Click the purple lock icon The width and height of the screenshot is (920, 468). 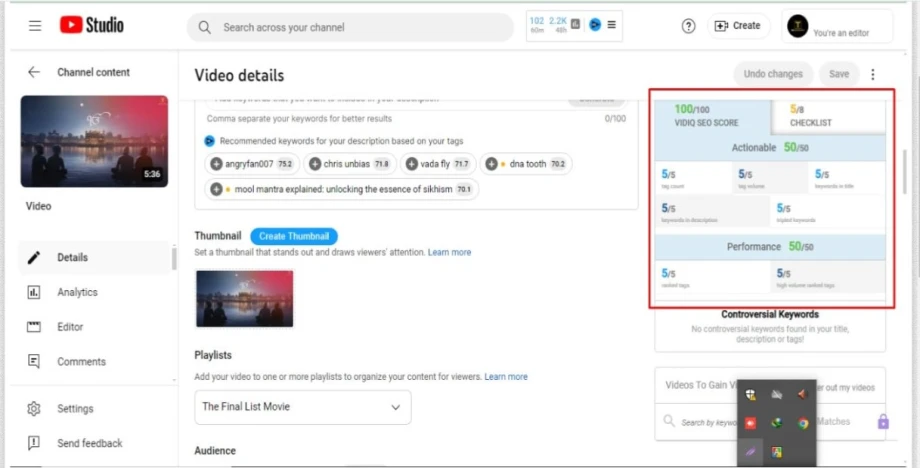pyautogui.click(x=883, y=422)
